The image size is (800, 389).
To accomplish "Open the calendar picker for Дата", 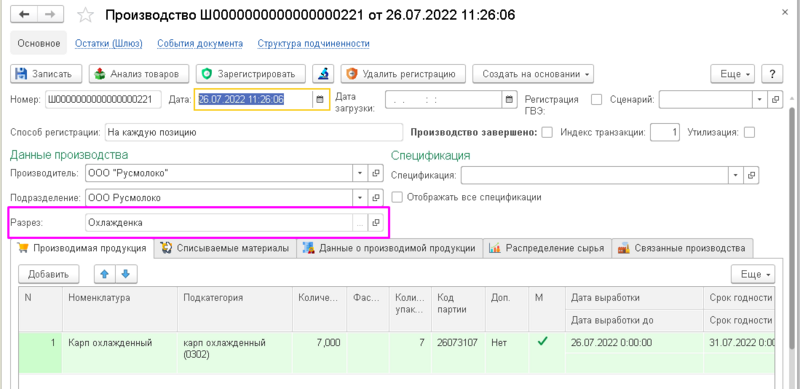I will [319, 100].
